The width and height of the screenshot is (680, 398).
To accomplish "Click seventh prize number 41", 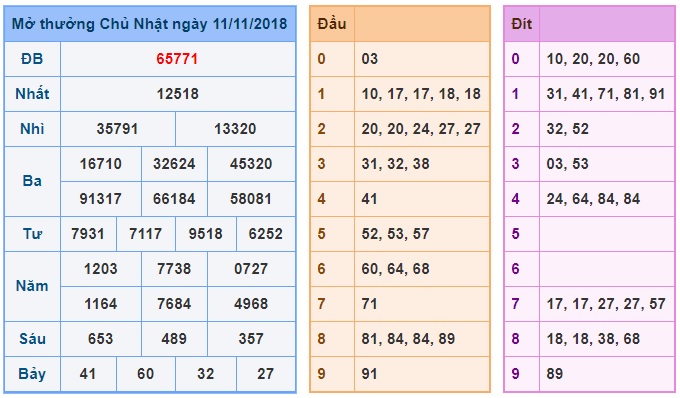I will [88, 374].
